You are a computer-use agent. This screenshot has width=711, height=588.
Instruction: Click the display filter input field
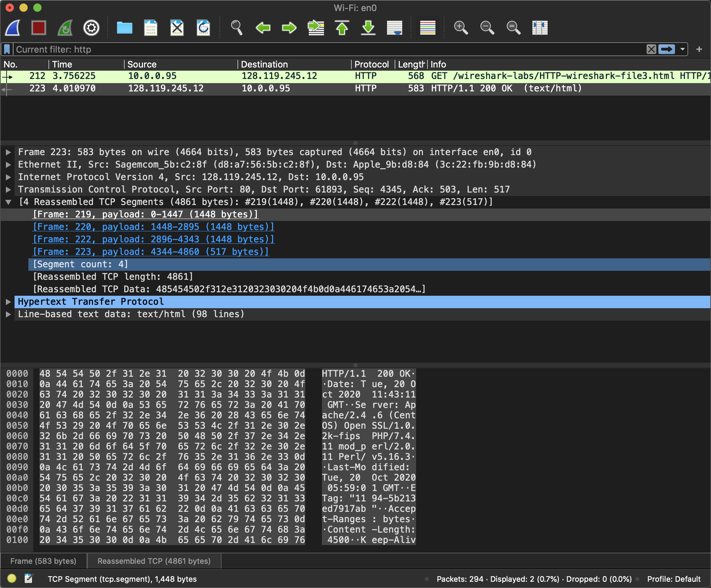(x=312, y=49)
